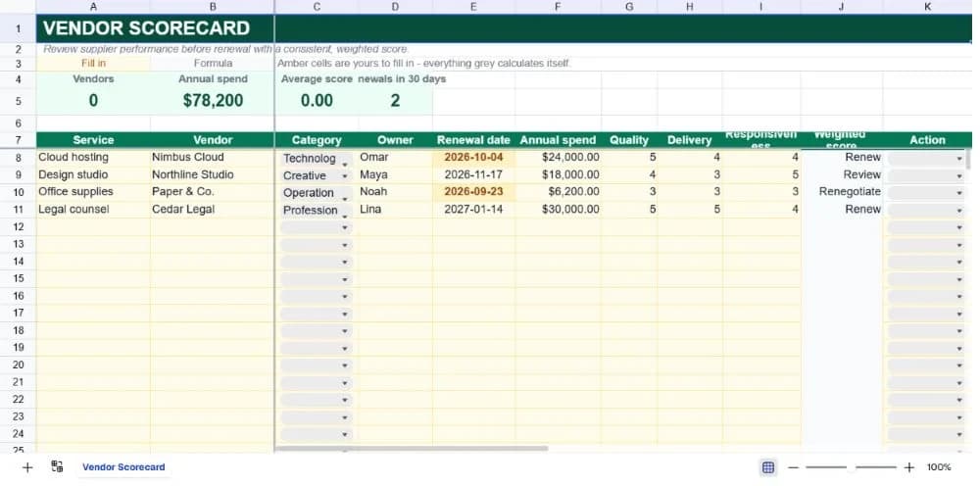
Task: Select the $78,200 annual spend total
Action: [x=213, y=101]
